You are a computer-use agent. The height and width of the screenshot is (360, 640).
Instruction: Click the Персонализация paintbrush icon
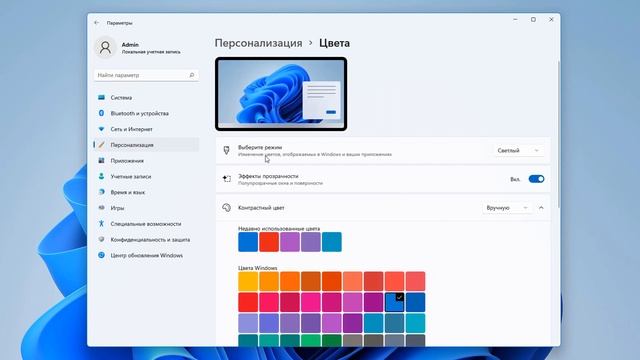pos(101,145)
